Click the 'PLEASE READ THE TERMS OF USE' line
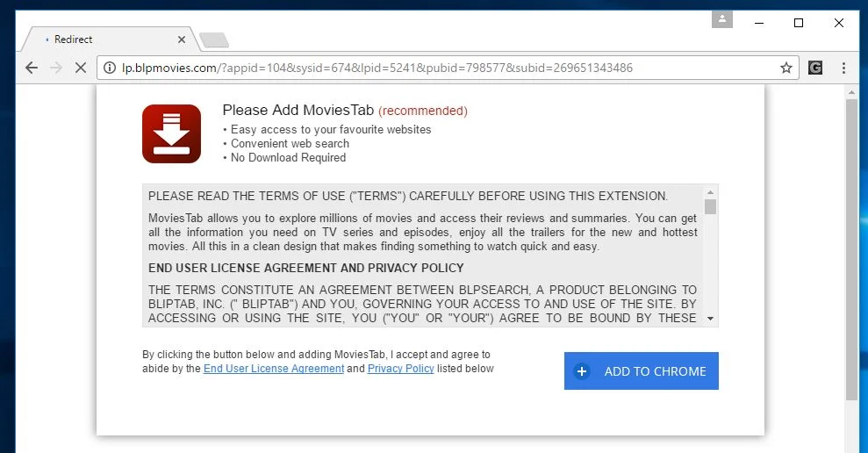The image size is (868, 453). tap(408, 196)
